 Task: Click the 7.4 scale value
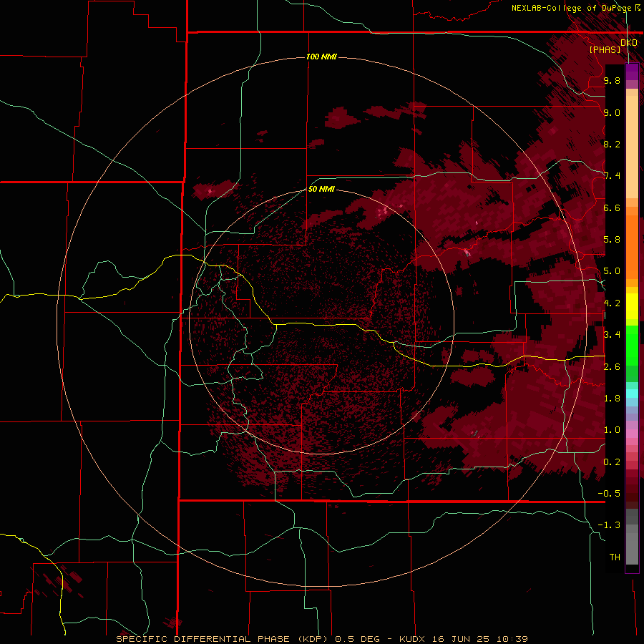[x=612, y=176]
